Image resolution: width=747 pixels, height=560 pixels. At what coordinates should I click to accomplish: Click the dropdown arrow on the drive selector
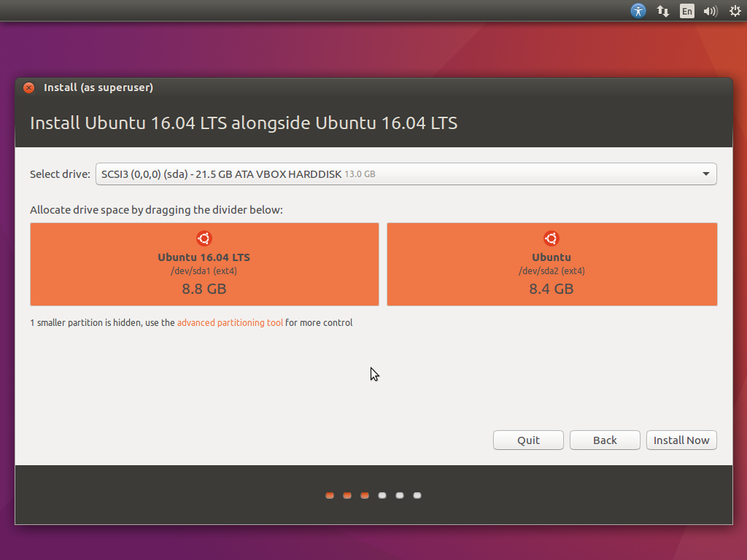[705, 174]
